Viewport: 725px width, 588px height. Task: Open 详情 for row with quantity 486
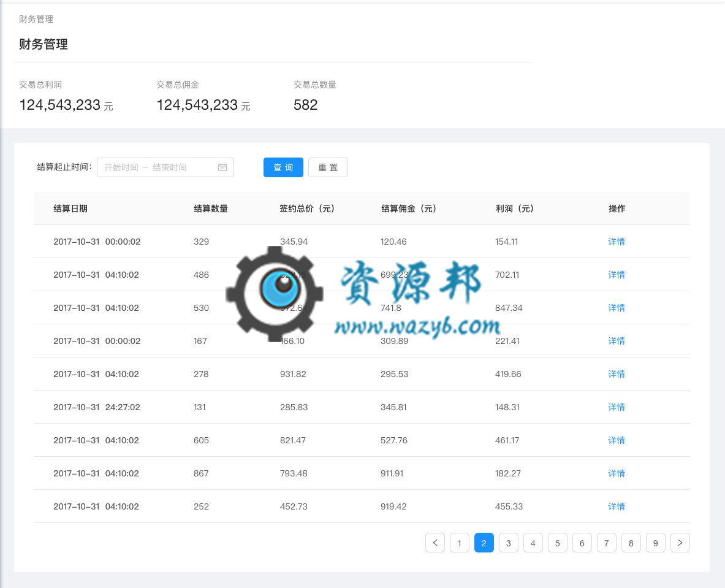pos(617,275)
